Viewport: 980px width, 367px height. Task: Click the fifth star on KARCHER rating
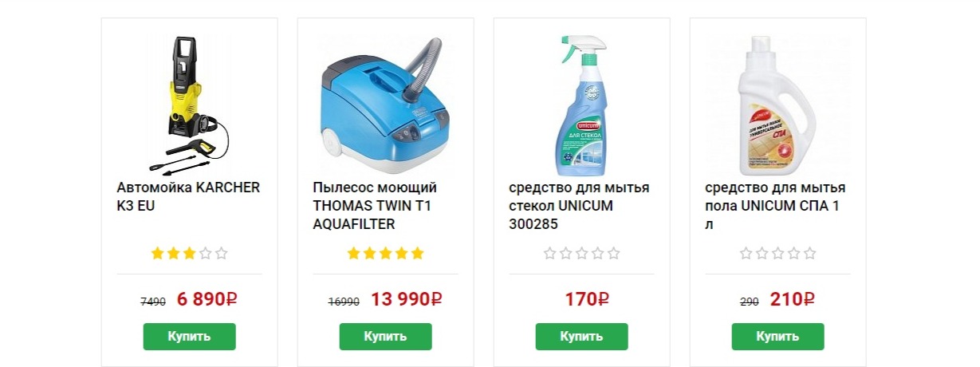(222, 254)
